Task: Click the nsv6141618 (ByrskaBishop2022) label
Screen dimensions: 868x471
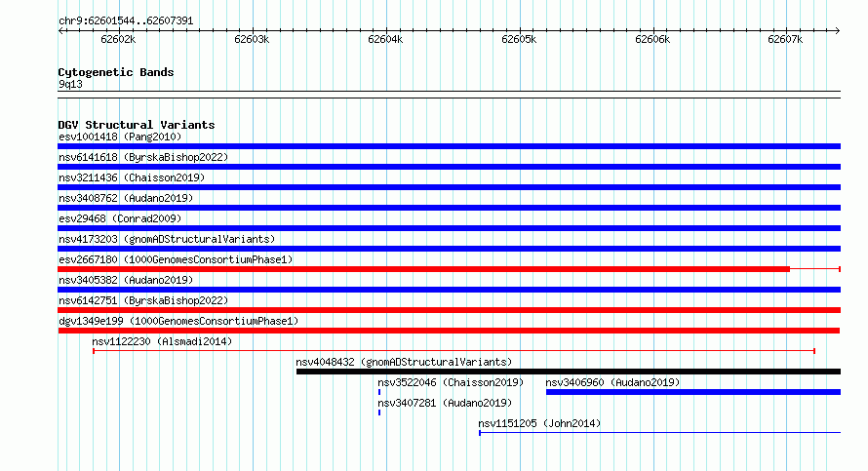Action: (143, 157)
